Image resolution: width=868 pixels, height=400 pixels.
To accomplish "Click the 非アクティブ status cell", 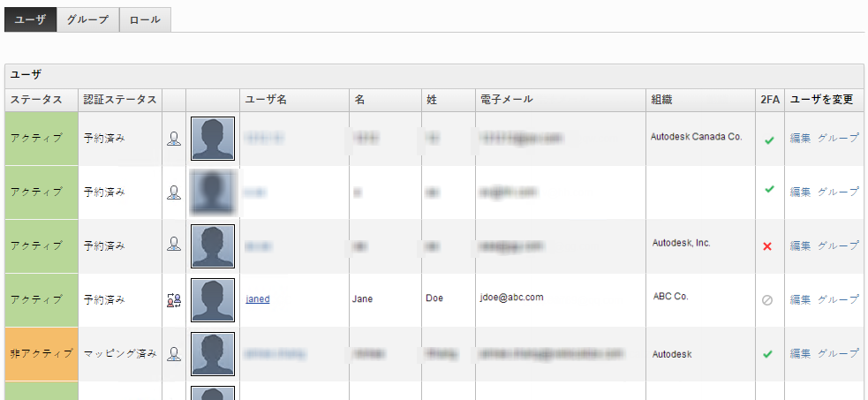I will pyautogui.click(x=42, y=353).
